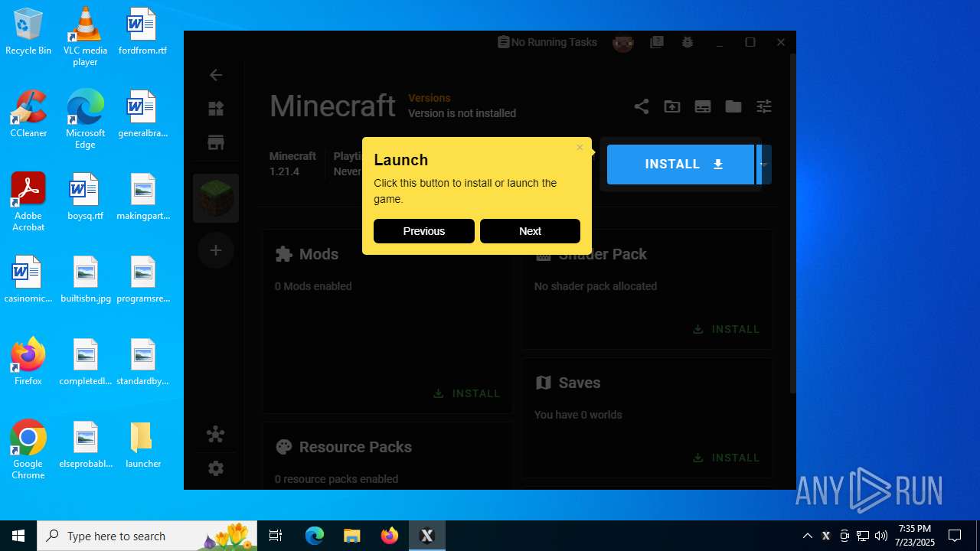Close the Launch tooltip with X
The height and width of the screenshot is (551, 980).
[580, 147]
